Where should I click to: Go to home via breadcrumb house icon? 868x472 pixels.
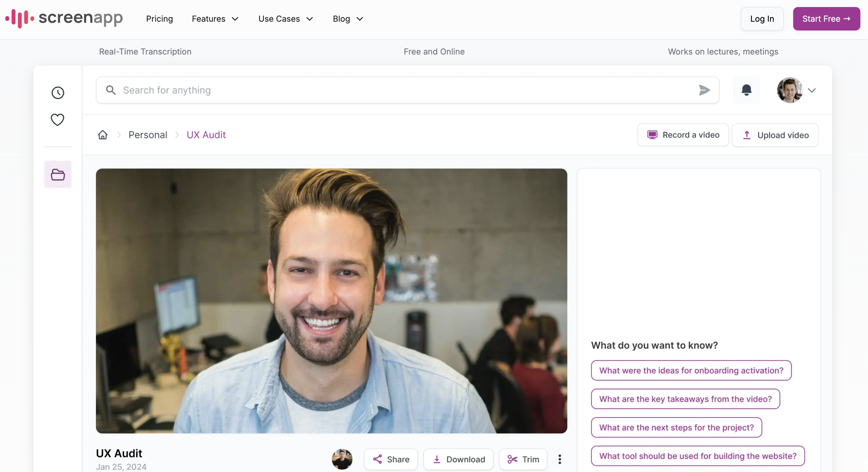pyautogui.click(x=103, y=135)
